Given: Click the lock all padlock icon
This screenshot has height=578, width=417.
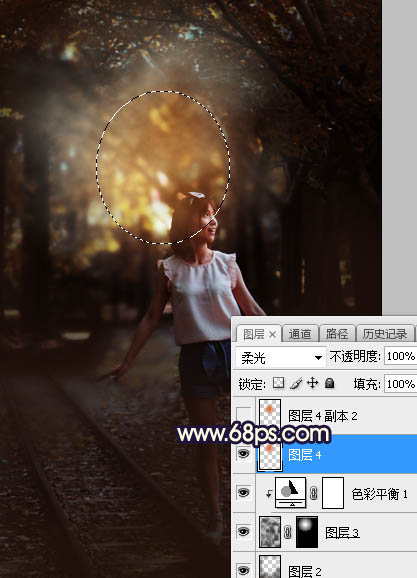Looking at the screenshot, I should (x=330, y=383).
